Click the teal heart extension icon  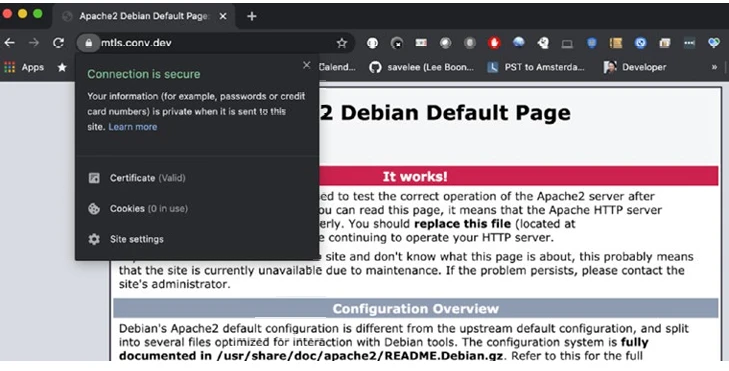[714, 43]
